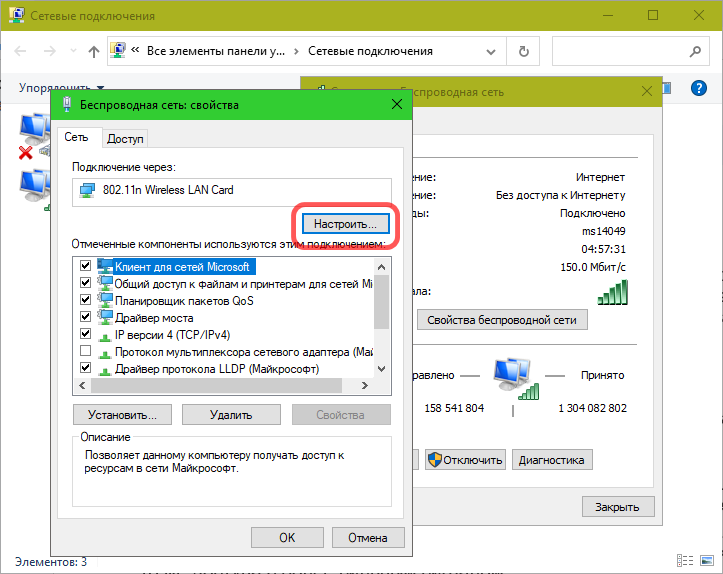The height and width of the screenshot is (574, 723).
Task: Click the 802.11n Wireless LAN Card icon
Action: pyautogui.click(x=88, y=190)
